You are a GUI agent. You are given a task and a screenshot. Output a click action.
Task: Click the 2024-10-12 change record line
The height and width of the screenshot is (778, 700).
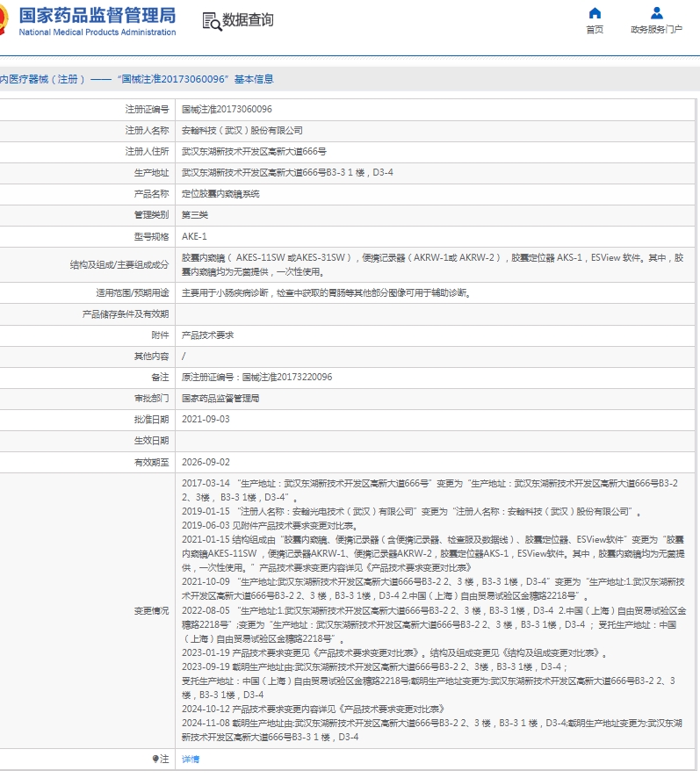click(x=313, y=709)
